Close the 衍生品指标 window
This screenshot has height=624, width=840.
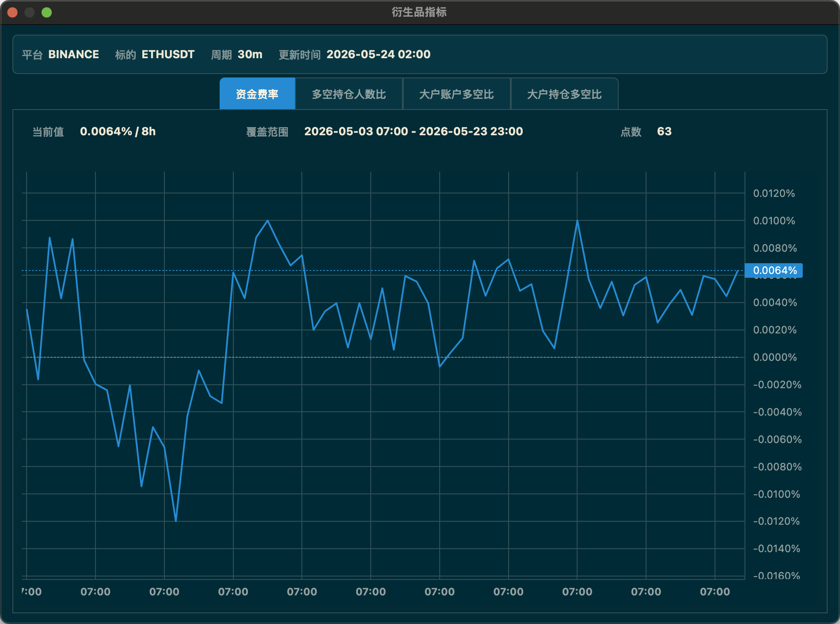click(x=12, y=12)
